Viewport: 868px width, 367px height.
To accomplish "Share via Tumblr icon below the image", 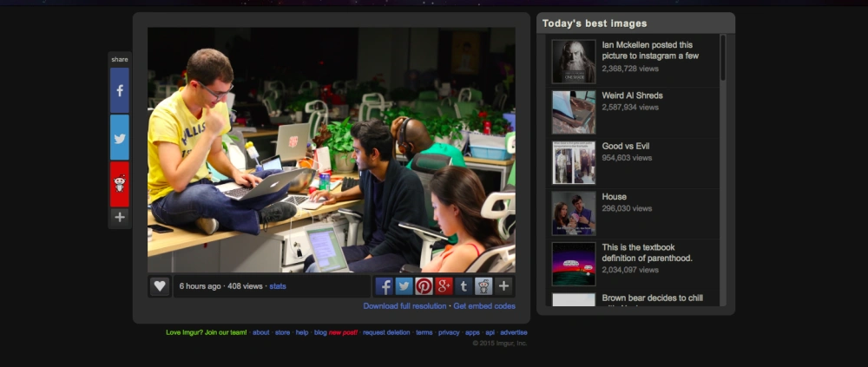I will point(464,286).
